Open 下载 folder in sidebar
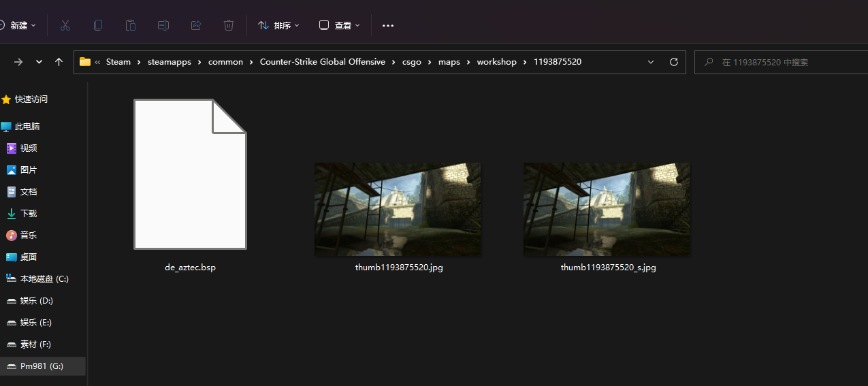 (x=29, y=214)
